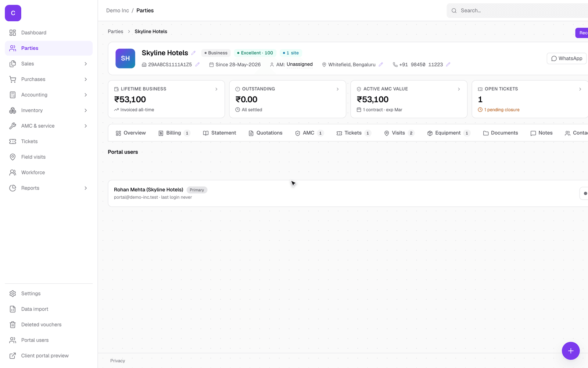Click the Client portal preview external icon
This screenshot has height=368, width=588.
coord(12,355)
